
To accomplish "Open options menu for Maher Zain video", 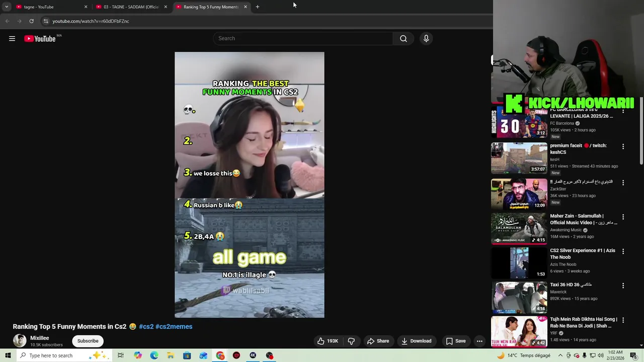I will [623, 217].
